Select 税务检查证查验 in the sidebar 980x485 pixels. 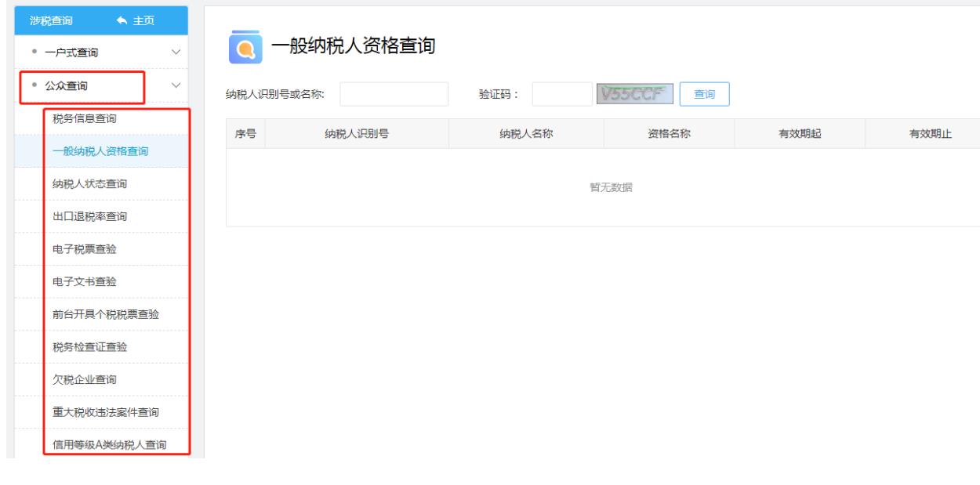89,347
